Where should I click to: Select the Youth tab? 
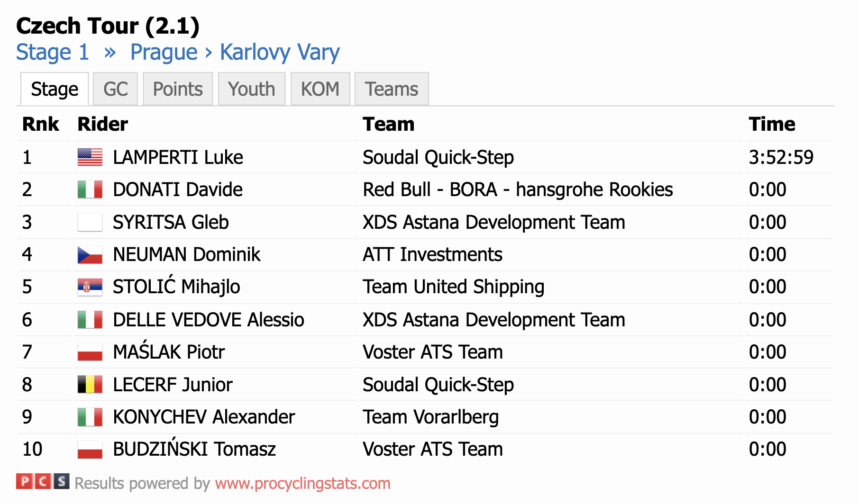251,89
